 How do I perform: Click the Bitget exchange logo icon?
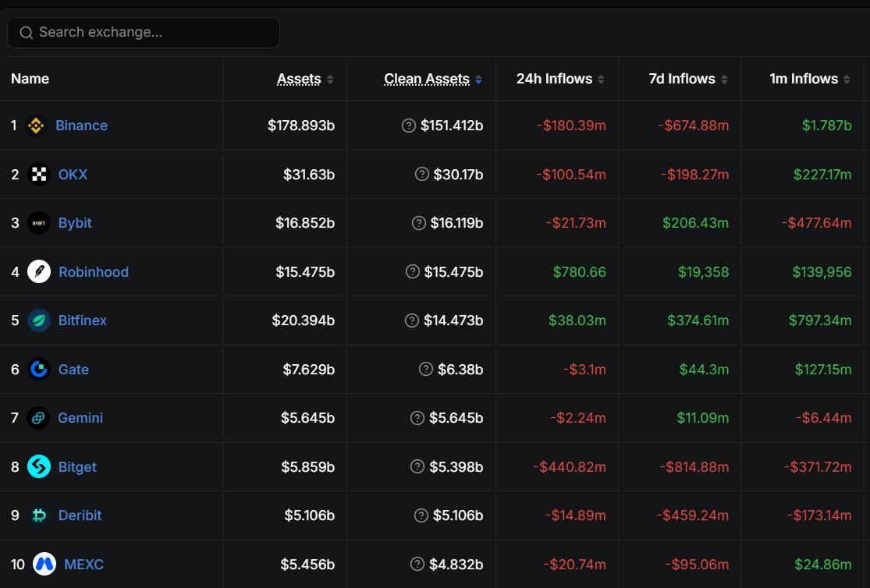(x=39, y=466)
